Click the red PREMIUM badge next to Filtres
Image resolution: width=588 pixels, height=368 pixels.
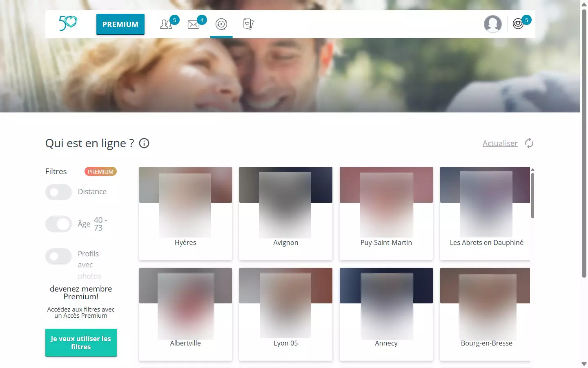100,172
